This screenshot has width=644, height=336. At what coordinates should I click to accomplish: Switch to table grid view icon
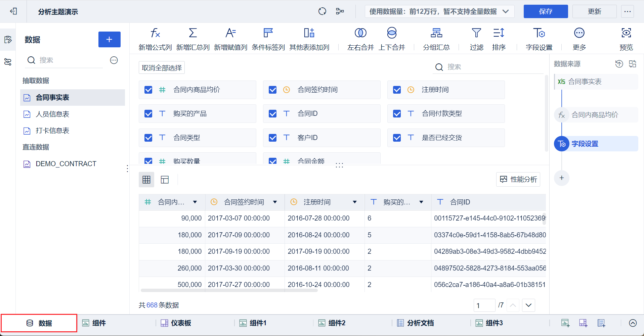pyautogui.click(x=146, y=180)
